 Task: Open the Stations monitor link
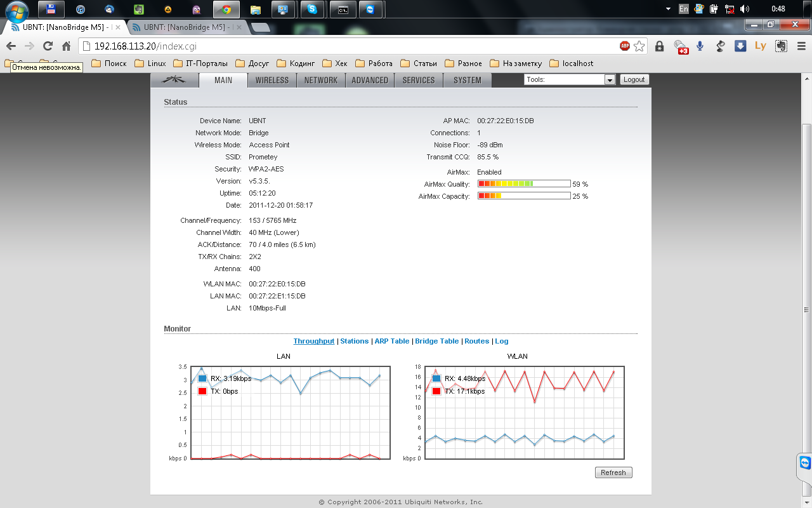pos(354,341)
